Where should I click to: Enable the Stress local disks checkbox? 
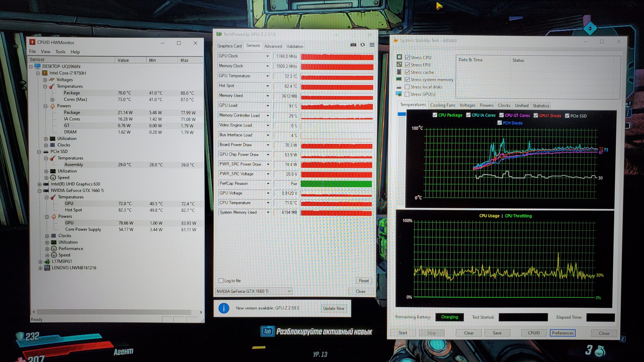407,87
